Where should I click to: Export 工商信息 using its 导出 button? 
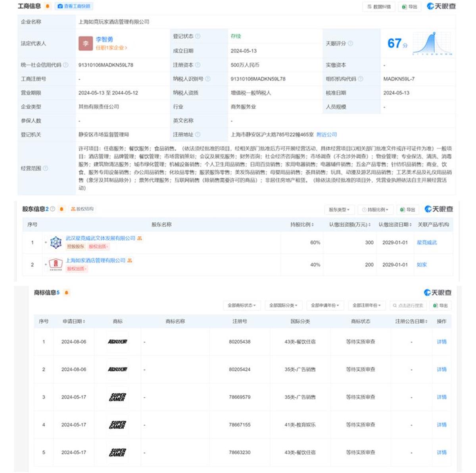(410, 7)
